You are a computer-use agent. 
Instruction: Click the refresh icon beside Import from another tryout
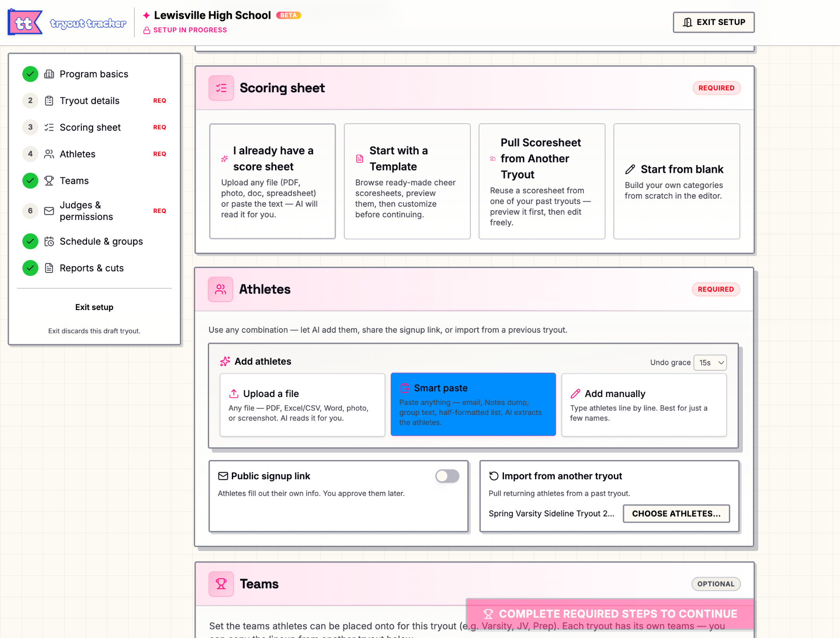pos(494,476)
